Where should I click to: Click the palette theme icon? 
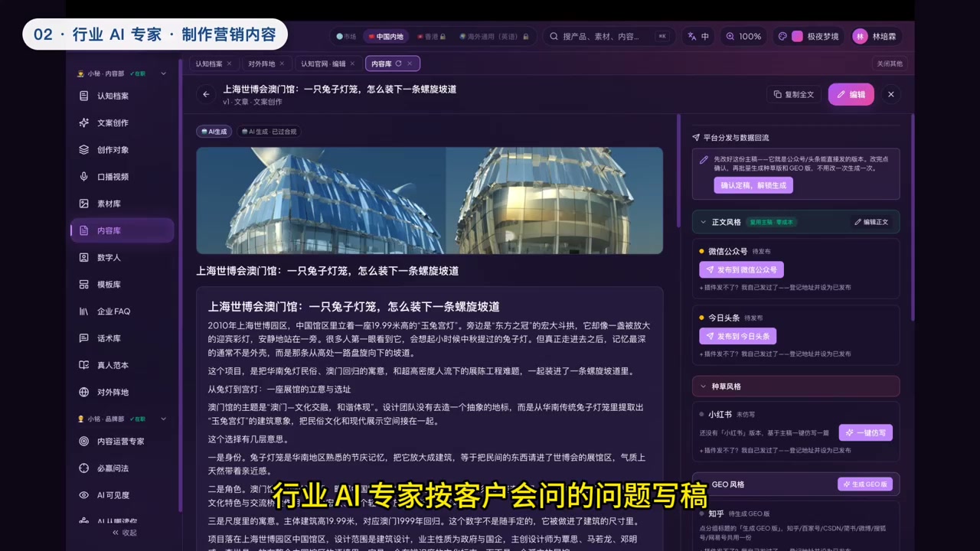click(782, 36)
